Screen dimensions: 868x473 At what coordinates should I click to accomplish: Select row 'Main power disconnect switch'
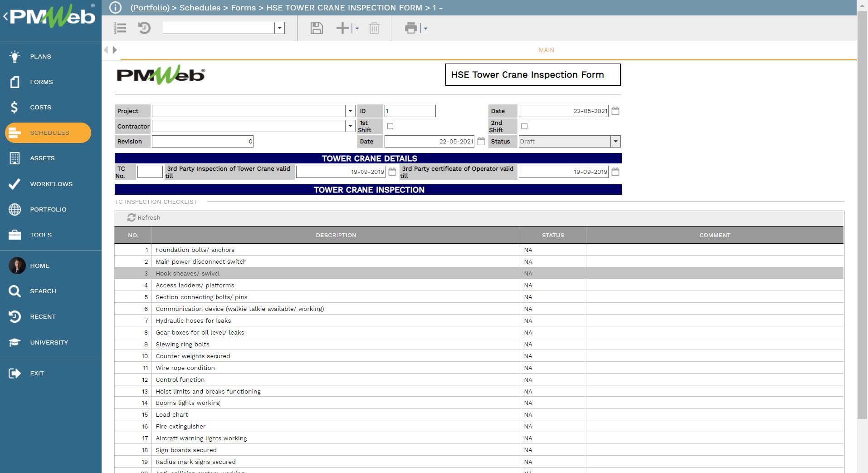point(479,261)
